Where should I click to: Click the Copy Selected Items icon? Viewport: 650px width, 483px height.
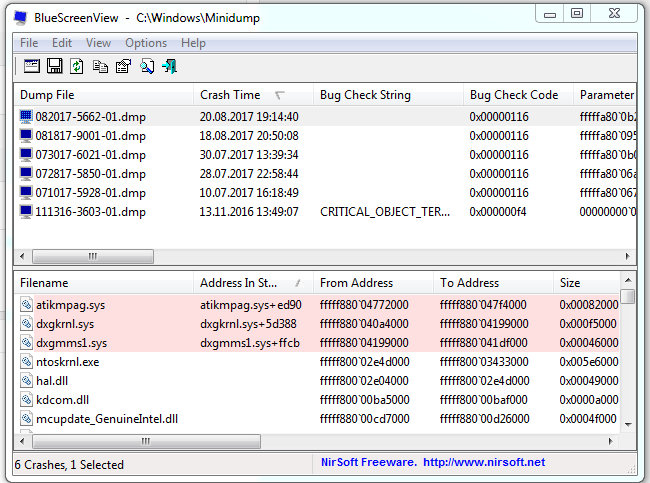pyautogui.click(x=100, y=66)
